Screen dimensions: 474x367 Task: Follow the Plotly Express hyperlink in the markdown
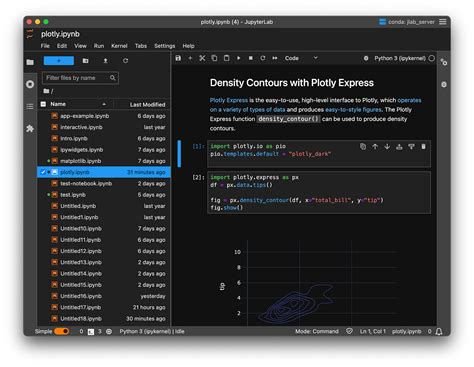coord(229,100)
